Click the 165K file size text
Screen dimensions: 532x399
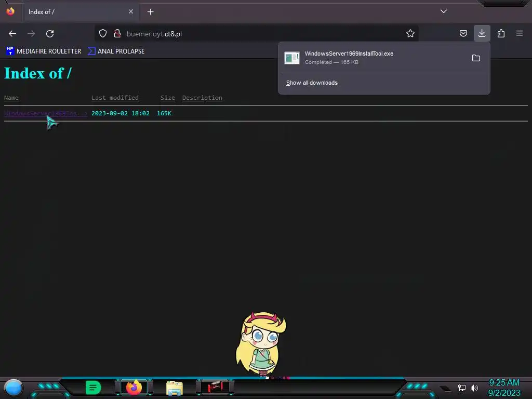164,113
